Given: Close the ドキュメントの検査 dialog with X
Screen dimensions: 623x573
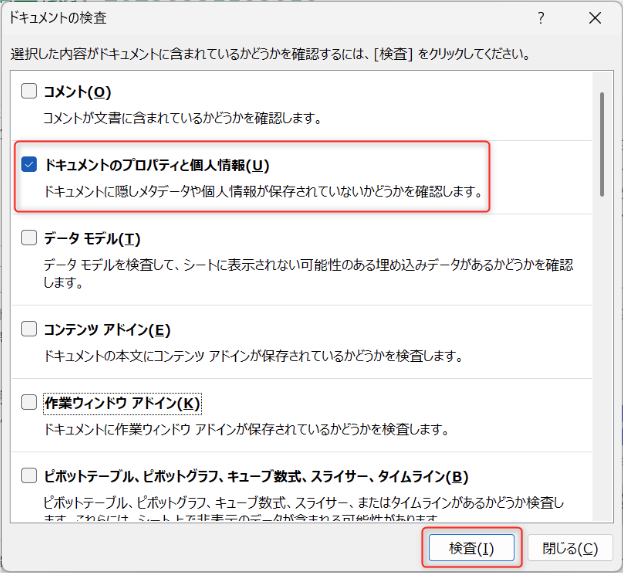Looking at the screenshot, I should pyautogui.click(x=595, y=18).
